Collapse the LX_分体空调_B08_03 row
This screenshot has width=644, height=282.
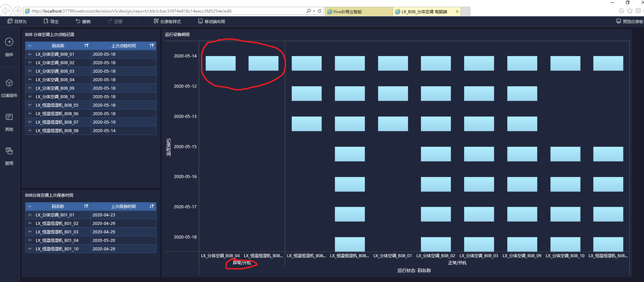click(30, 71)
